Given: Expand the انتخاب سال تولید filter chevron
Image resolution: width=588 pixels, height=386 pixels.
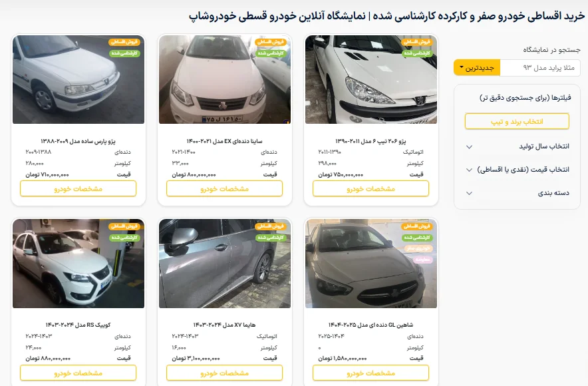Looking at the screenshot, I should (x=469, y=146).
